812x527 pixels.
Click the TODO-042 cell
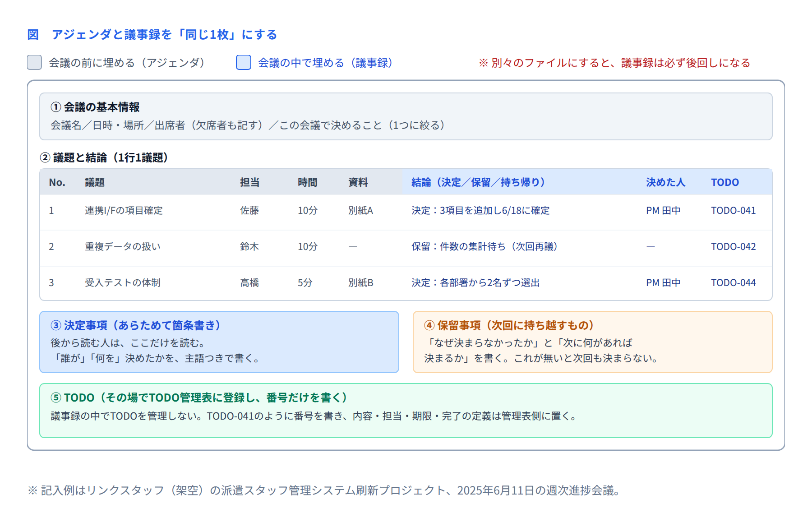point(734,246)
